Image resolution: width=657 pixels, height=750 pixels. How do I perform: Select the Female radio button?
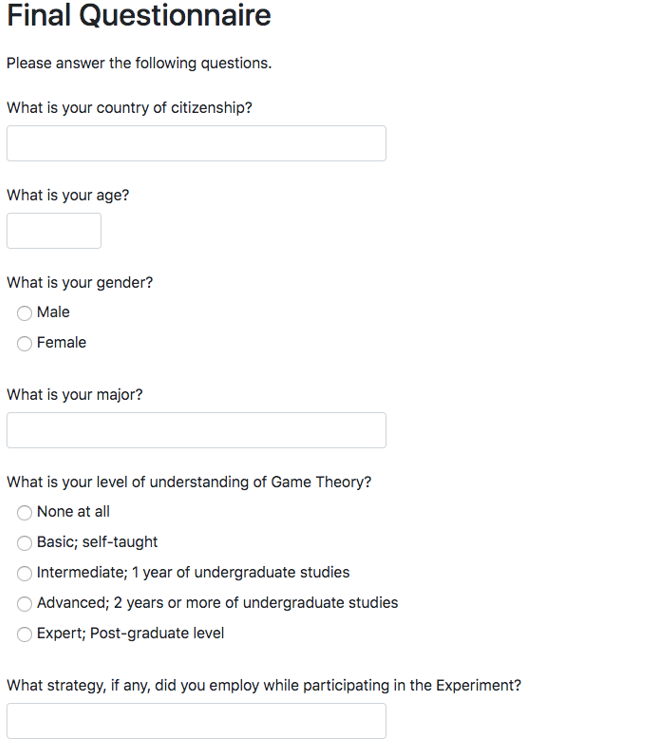click(24, 343)
